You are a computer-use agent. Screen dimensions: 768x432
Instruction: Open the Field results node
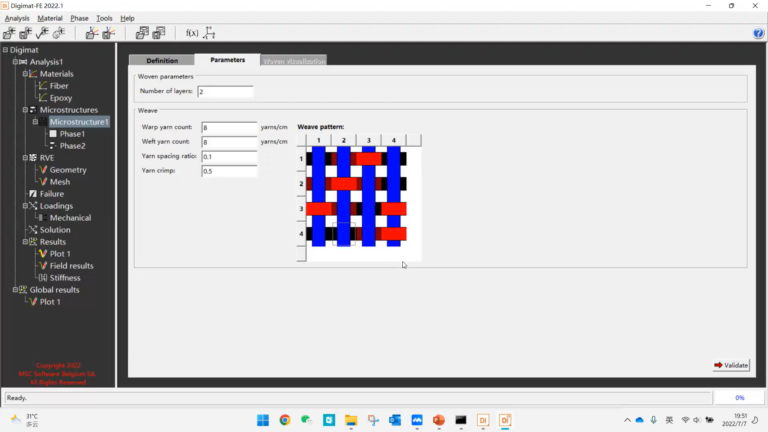72,266
